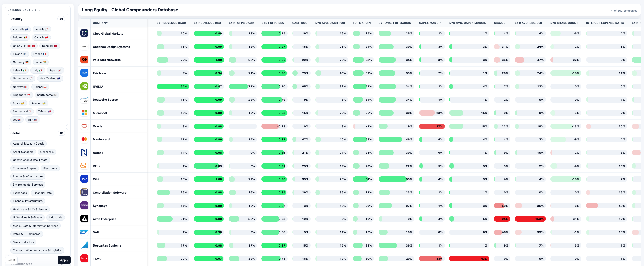Click the NVIDIA green logo icon
Viewport: 644px width, 266px height.
84,86
